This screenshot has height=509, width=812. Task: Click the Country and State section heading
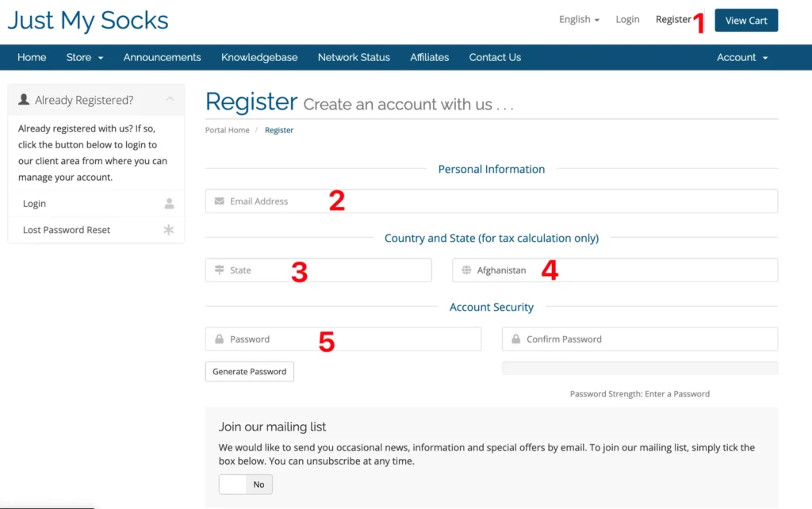point(491,238)
